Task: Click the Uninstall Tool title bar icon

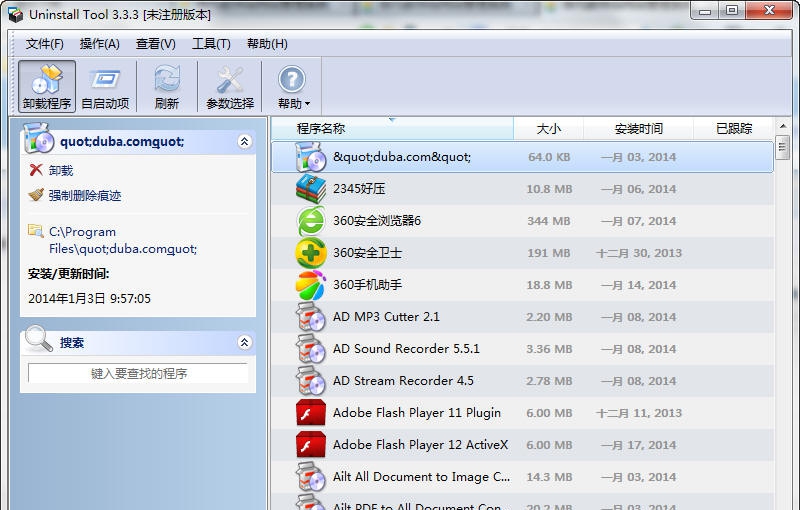Action: (x=15, y=15)
